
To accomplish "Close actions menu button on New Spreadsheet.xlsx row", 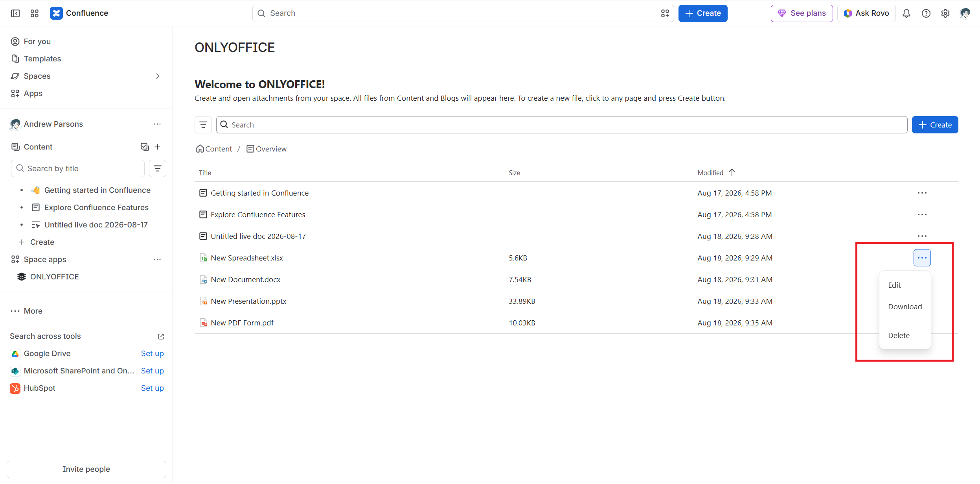I will [922, 258].
